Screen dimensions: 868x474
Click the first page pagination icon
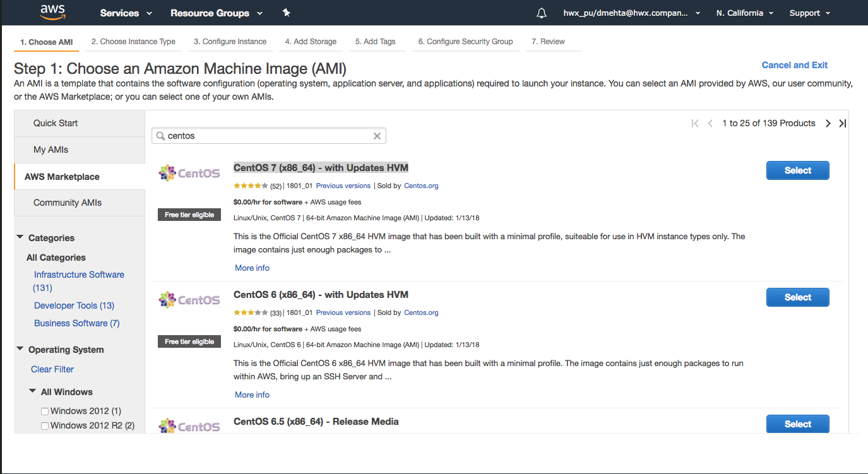[x=694, y=123]
